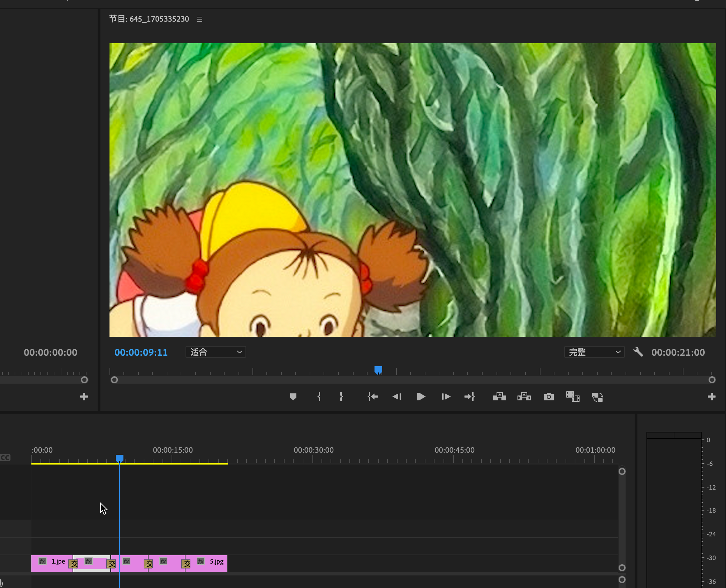Click fx badge on the third clip
This screenshot has height=588, width=726.
126,561
